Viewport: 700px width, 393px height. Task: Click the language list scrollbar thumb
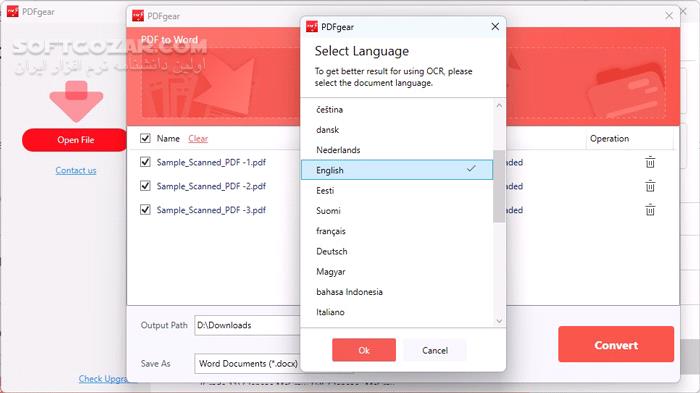[499, 186]
